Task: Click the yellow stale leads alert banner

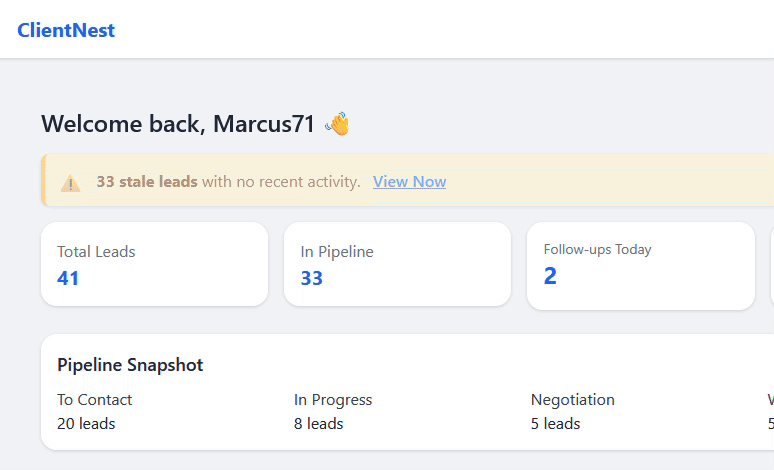Action: pyautogui.click(x=408, y=180)
